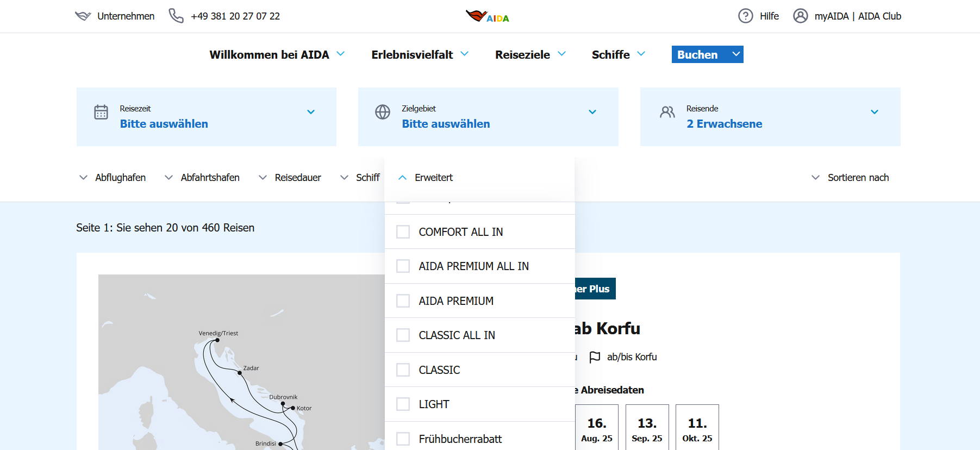Open the Willkommen bei AIDA menu
Viewport: 980px width, 450px height.
[x=277, y=54]
